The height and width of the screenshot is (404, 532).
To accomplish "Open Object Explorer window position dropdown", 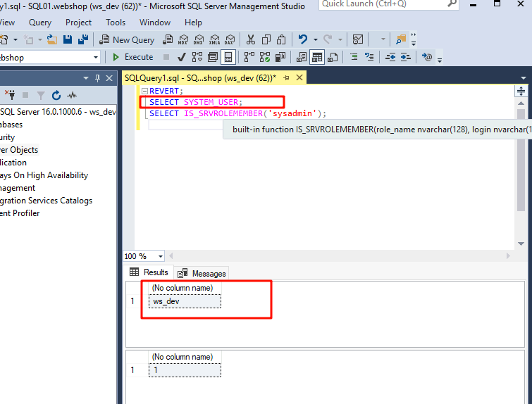I will coord(86,78).
